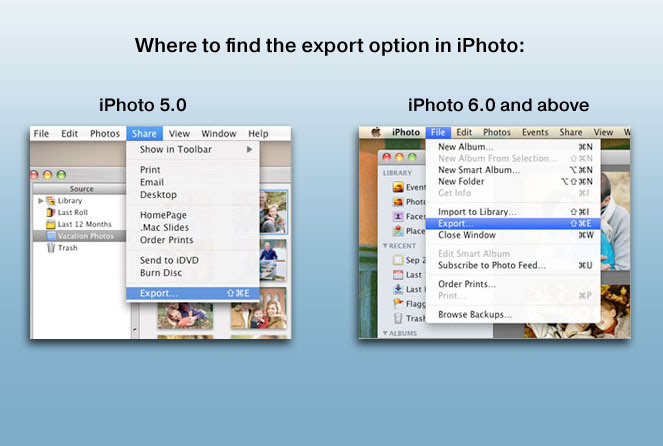Open View menu in iPhoto 6 menu bar
This screenshot has height=446, width=663.
point(603,132)
